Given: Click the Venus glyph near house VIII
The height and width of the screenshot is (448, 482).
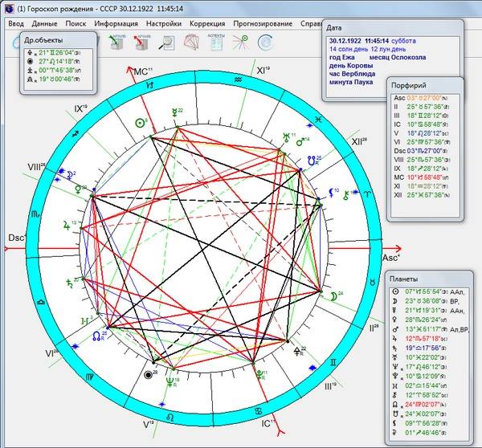Looking at the screenshot, I should coord(78,190).
